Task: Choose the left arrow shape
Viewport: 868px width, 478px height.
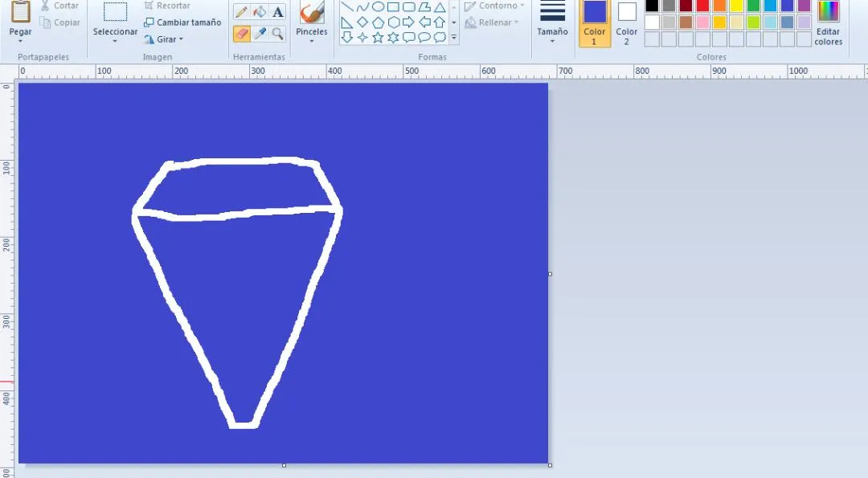Action: coord(424,22)
